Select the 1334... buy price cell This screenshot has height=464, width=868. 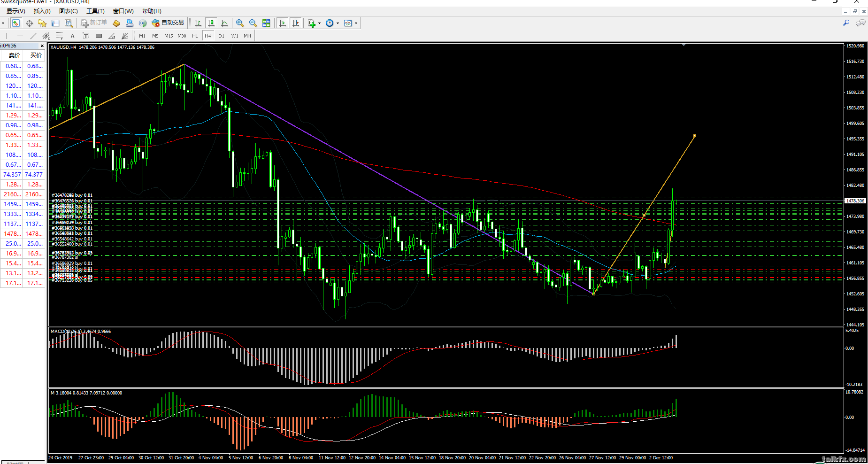(x=34, y=214)
